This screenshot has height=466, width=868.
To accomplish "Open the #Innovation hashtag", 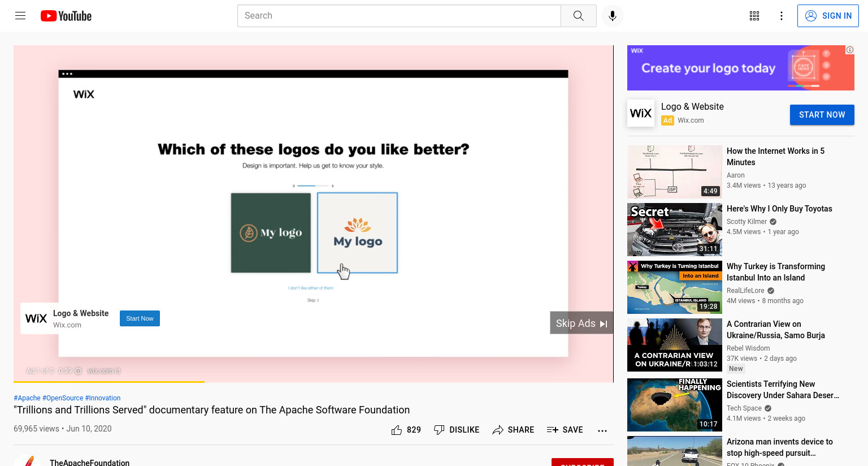I will [x=103, y=398].
